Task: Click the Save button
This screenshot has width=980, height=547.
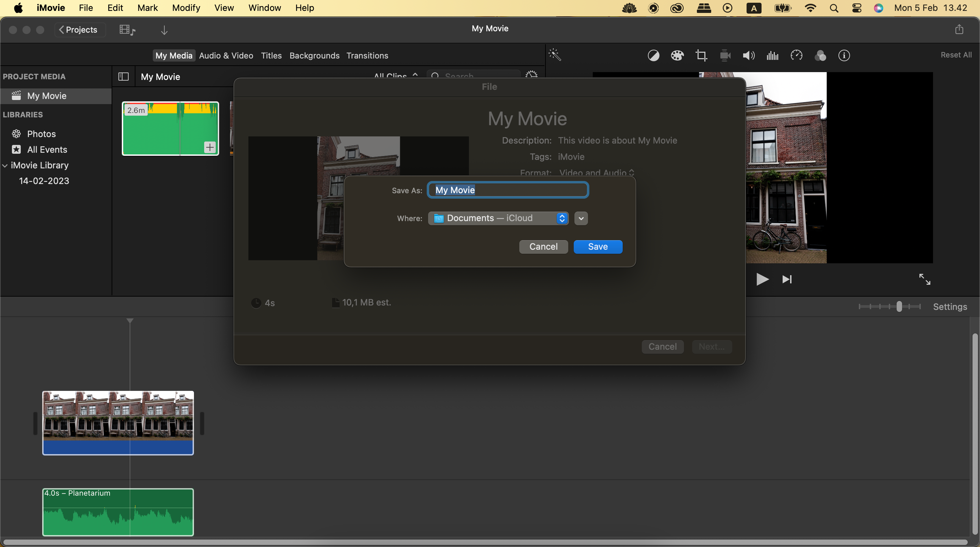Action: 598,247
